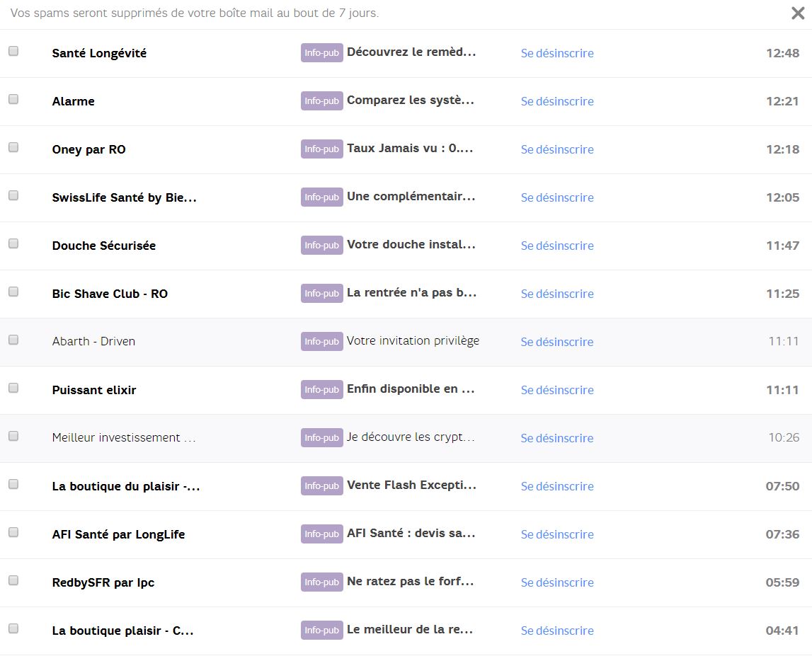This screenshot has height=656, width=812.
Task: Click the Info-pub tag on Douche Sécurisée row
Action: [321, 245]
